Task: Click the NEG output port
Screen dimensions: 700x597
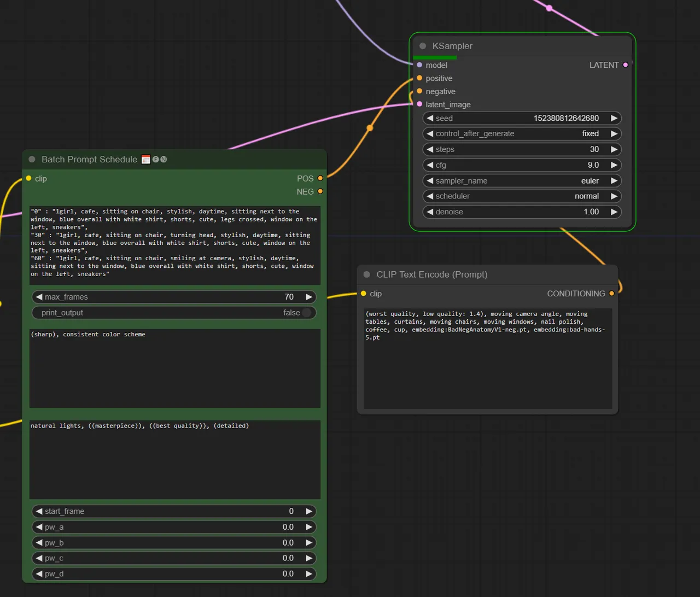Action: (320, 191)
